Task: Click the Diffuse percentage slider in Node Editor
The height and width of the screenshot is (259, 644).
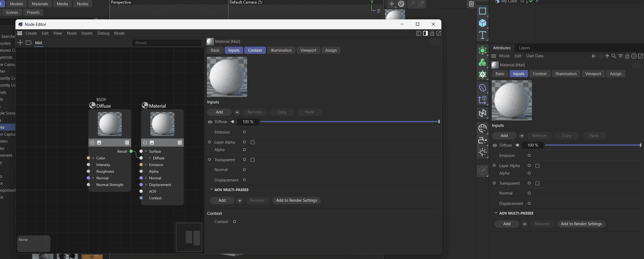Action: pyautogui.click(x=349, y=122)
